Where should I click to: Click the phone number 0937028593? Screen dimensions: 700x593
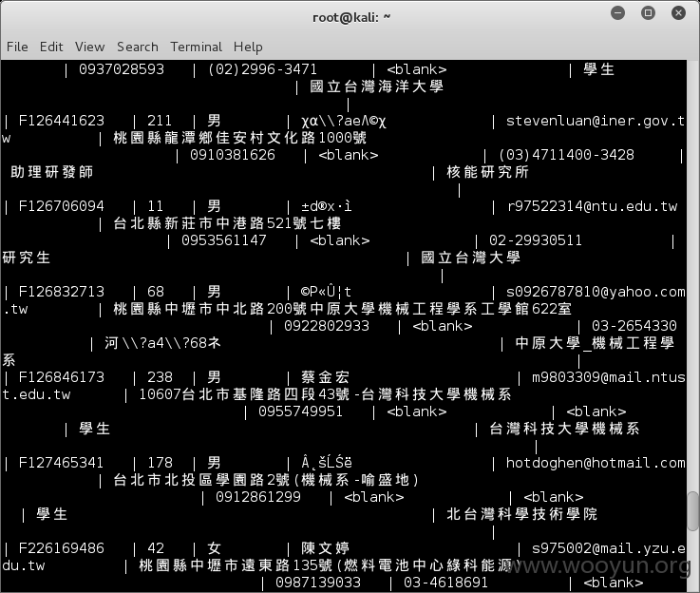pyautogui.click(x=122, y=69)
